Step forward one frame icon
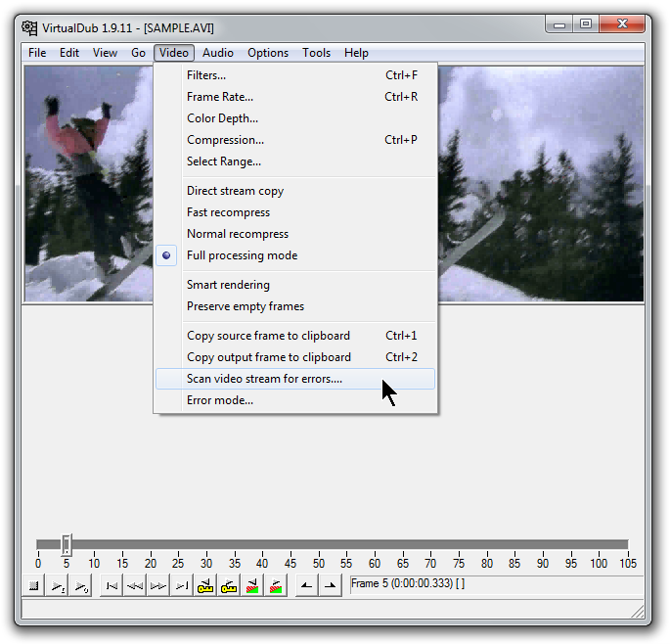The image size is (670, 644). click(x=157, y=586)
